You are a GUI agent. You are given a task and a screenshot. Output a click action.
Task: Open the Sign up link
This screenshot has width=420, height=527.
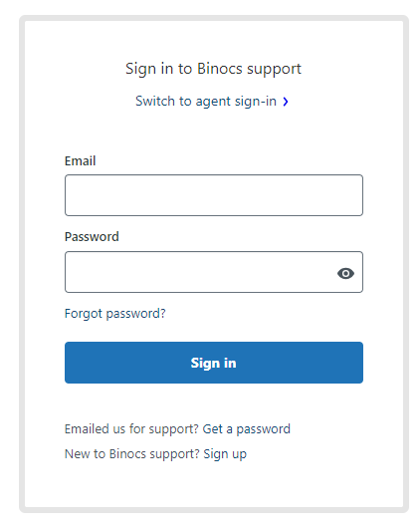pyautogui.click(x=225, y=454)
